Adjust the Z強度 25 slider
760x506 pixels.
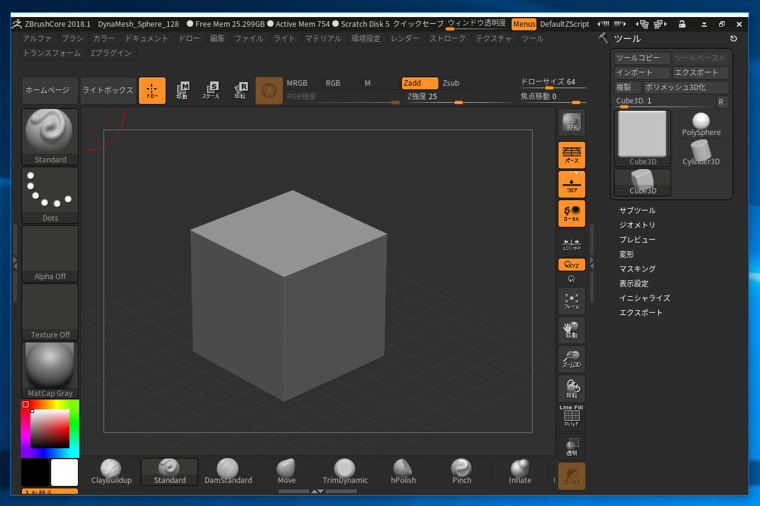click(x=459, y=97)
